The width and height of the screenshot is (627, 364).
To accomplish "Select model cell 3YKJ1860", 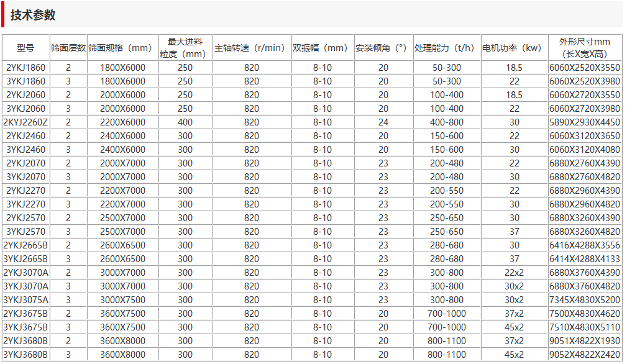I will [25, 81].
